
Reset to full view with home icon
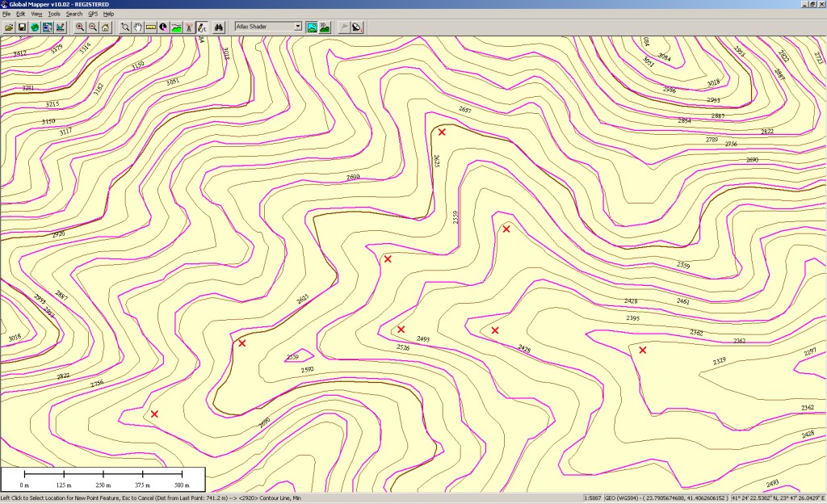tap(106, 27)
